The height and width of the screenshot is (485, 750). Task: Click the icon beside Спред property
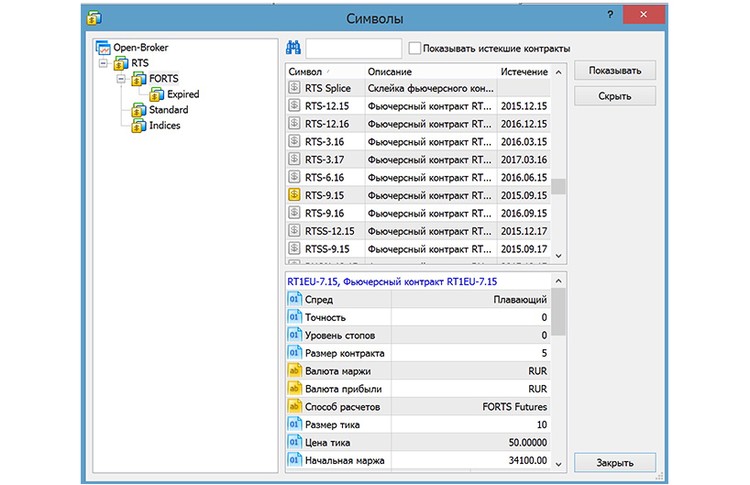294,299
